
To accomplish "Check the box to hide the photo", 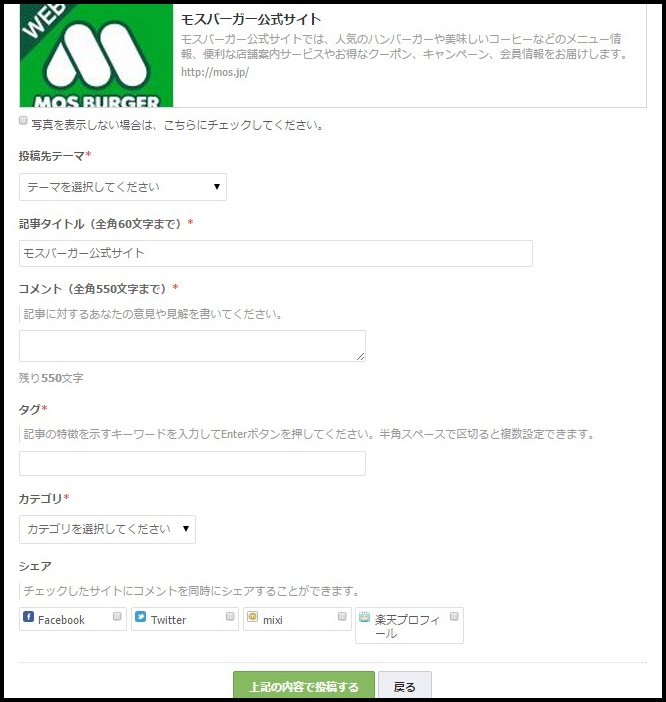I will click(23, 120).
